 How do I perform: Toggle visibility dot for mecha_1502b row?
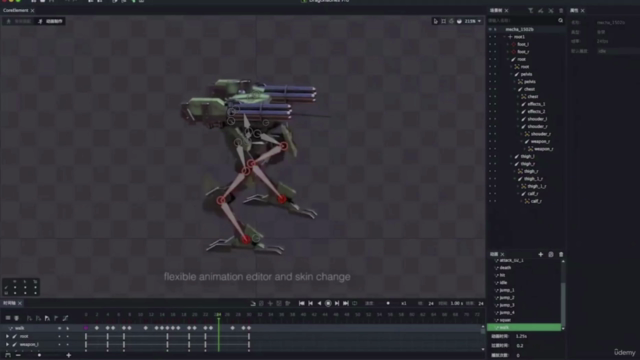pyautogui.click(x=490, y=29)
